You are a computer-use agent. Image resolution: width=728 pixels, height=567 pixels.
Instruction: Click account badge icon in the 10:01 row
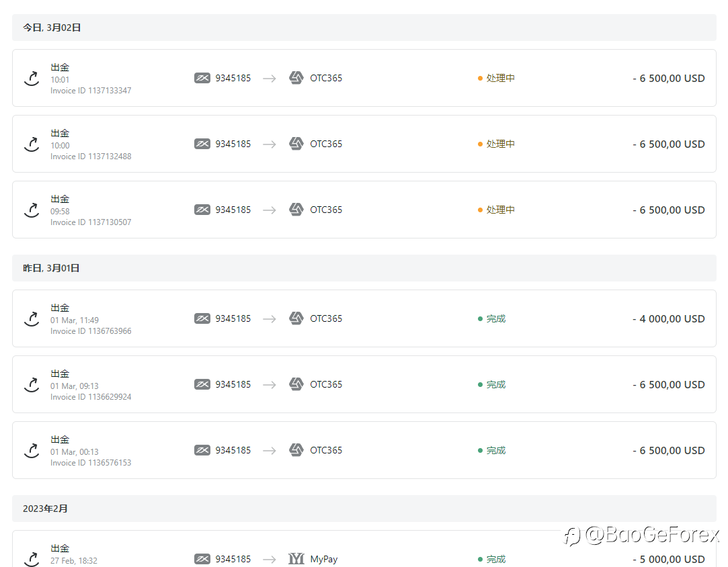coord(202,78)
